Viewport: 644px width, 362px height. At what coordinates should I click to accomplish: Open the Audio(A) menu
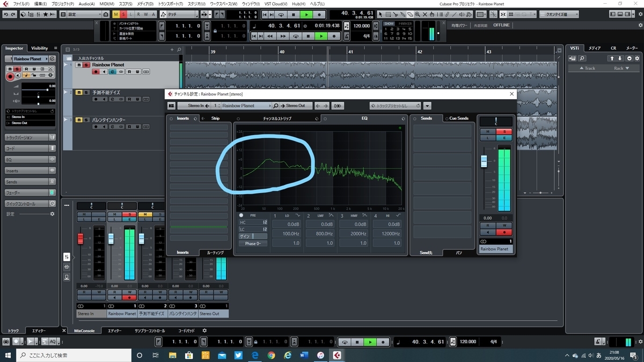pyautogui.click(x=87, y=4)
